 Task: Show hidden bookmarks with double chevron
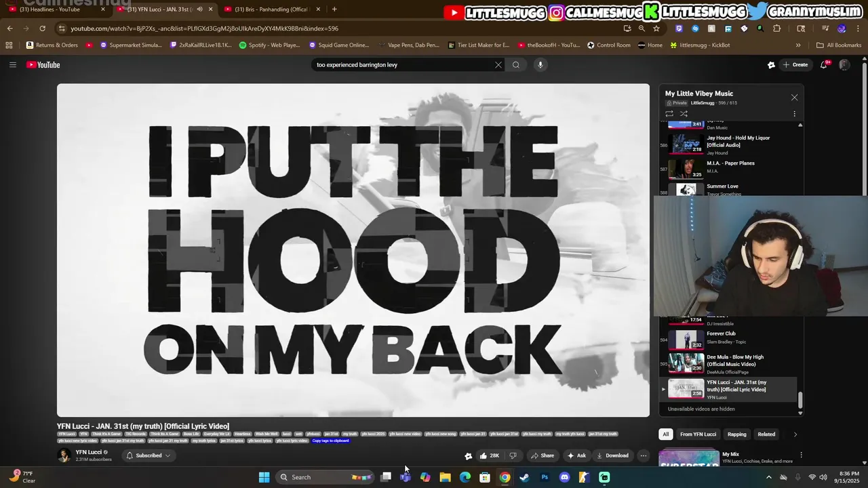[x=798, y=45]
